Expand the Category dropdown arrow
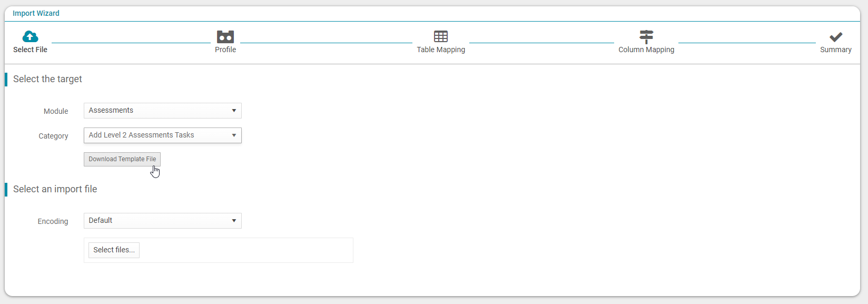Viewport: 868px width, 304px height. coord(234,135)
